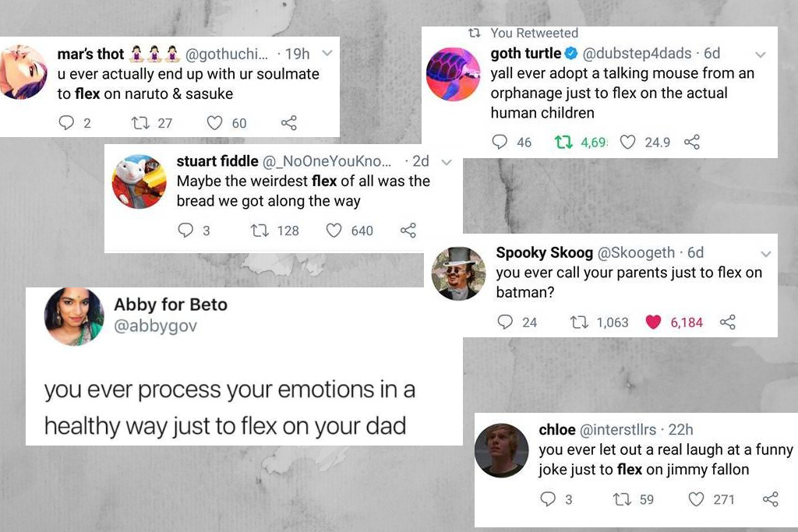Share Spooky Skoog's tweet

728,322
